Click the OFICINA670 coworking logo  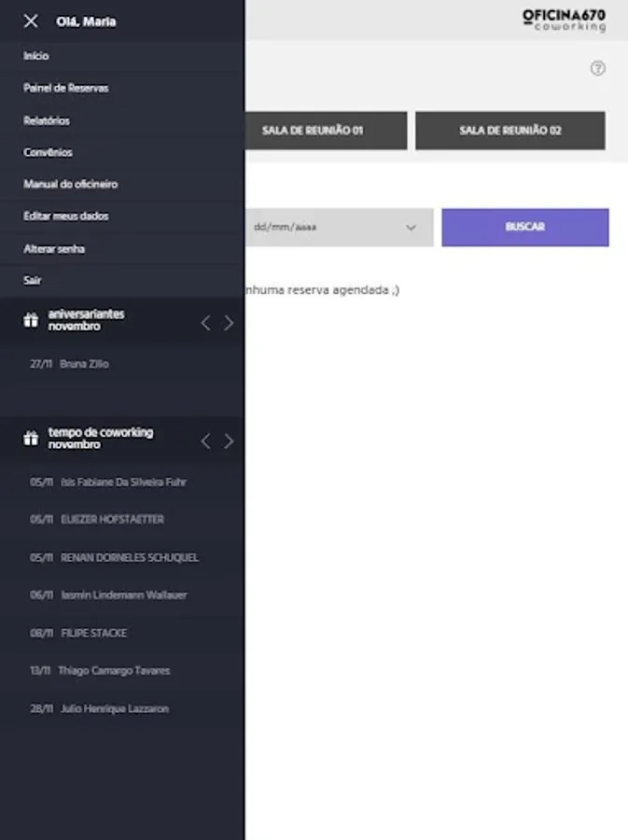(x=564, y=21)
